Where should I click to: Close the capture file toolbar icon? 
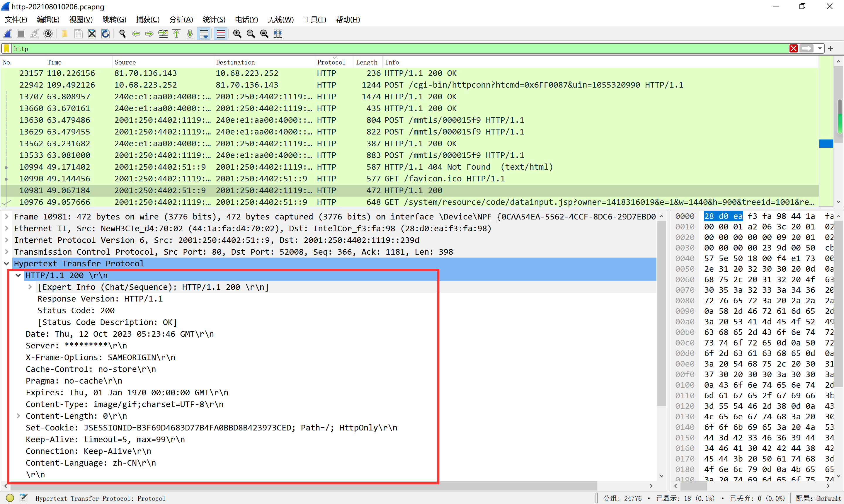tap(92, 34)
